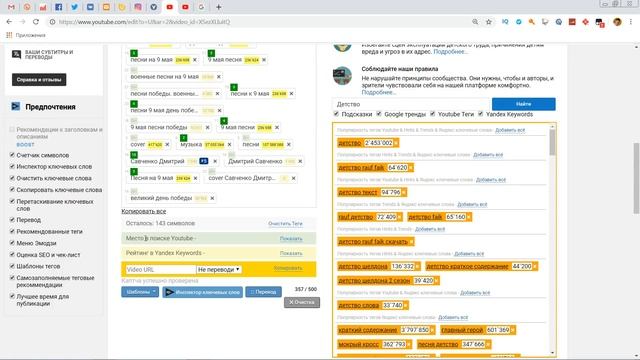The width and height of the screenshot is (640, 360).
Task: Remove the 'песни к 9 мая' tag
Action: point(291,94)
